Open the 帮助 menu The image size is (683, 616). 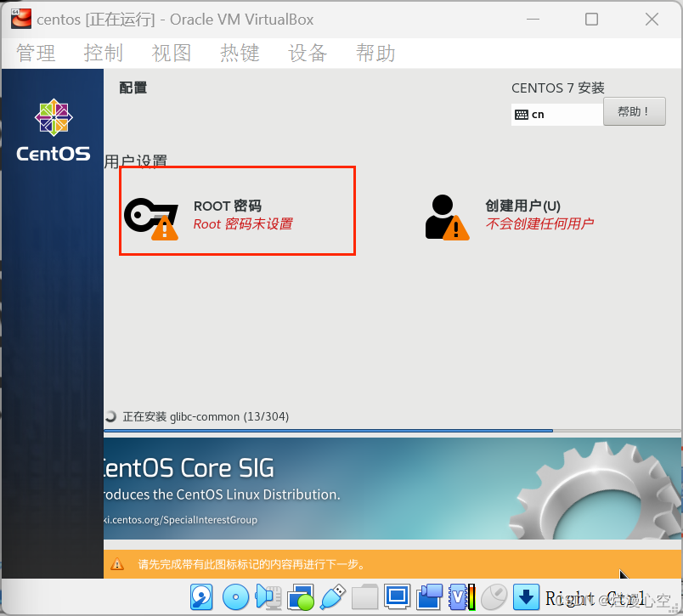tap(375, 54)
